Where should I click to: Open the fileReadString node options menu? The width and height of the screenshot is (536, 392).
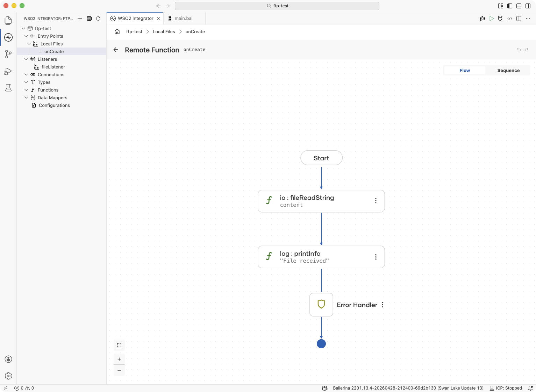click(x=376, y=201)
